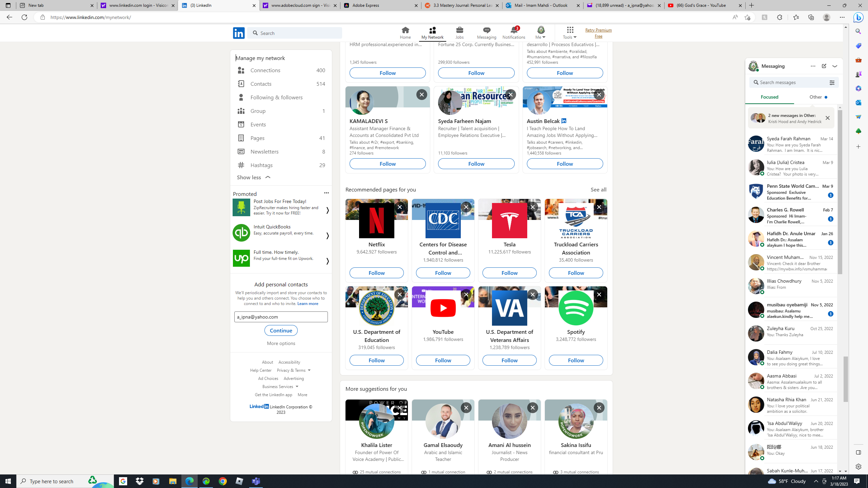Click Continue to import contacts
The image size is (868, 488).
click(281, 330)
